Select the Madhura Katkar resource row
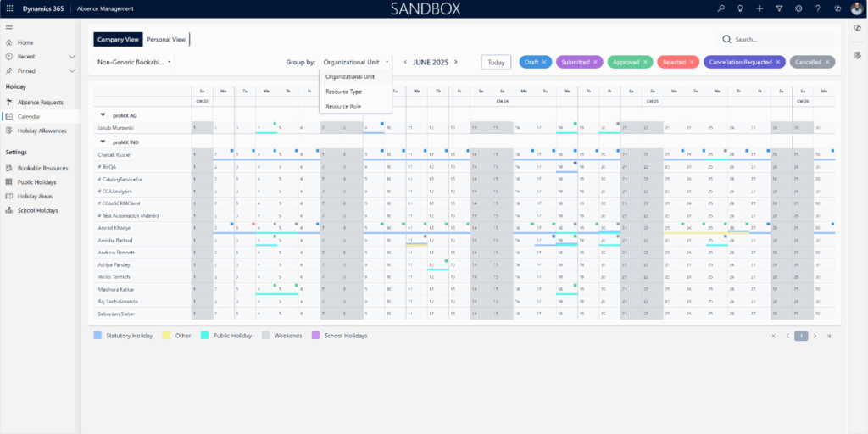 464,290
